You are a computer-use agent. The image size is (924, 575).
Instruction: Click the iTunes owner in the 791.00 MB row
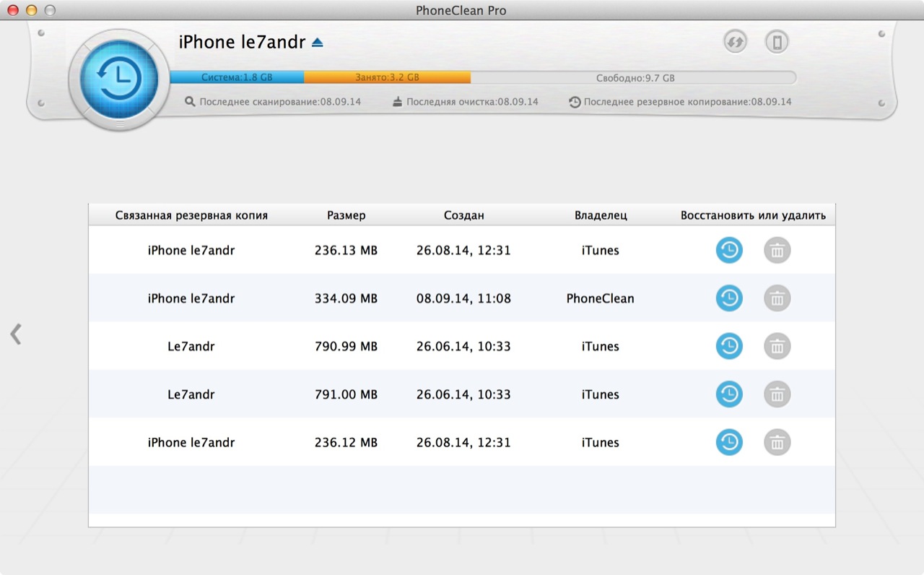coord(601,394)
